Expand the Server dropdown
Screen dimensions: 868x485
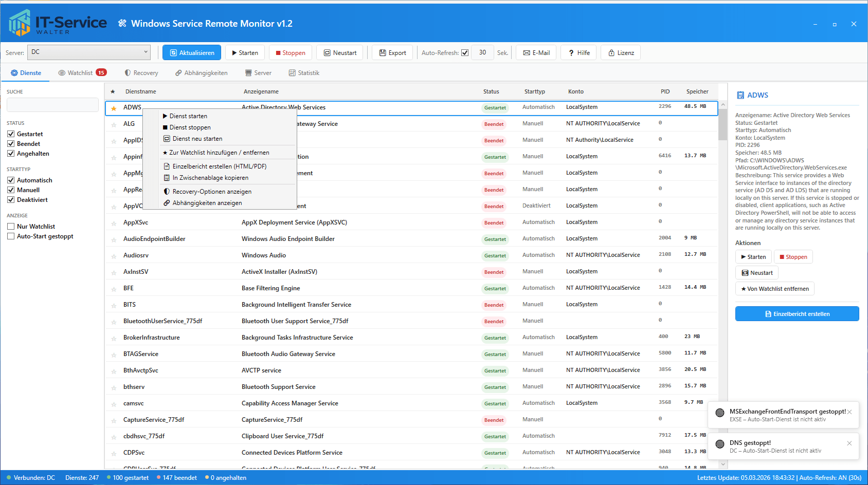point(146,52)
